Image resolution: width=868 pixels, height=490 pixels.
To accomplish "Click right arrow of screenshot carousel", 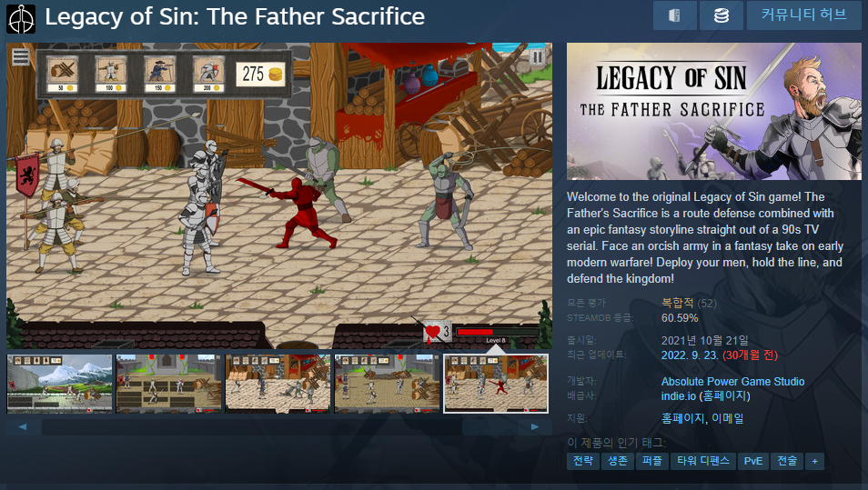I will (x=535, y=426).
